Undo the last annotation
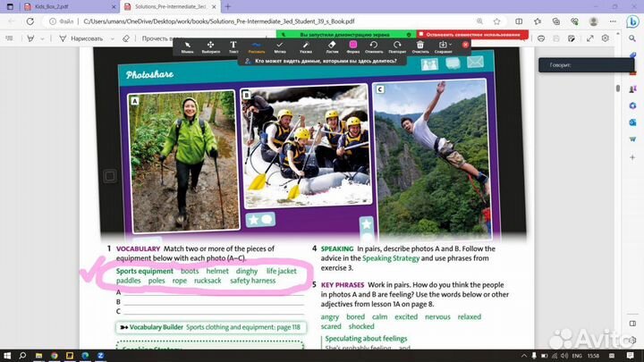The width and height of the screenshot is (644, 362). (373, 46)
